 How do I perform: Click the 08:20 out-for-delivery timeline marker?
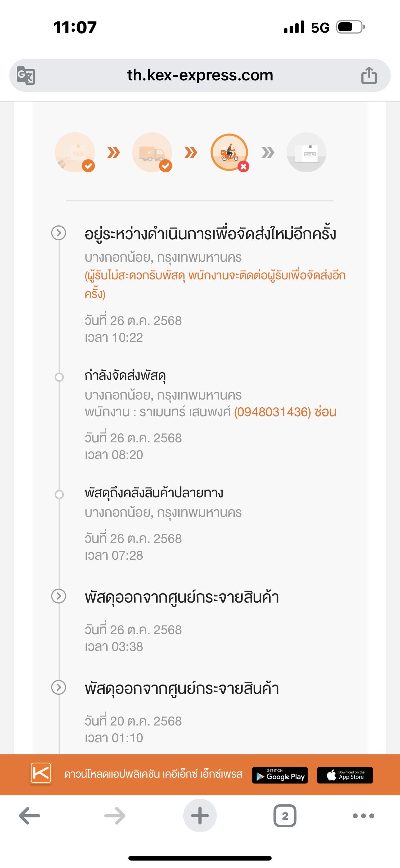(59, 377)
